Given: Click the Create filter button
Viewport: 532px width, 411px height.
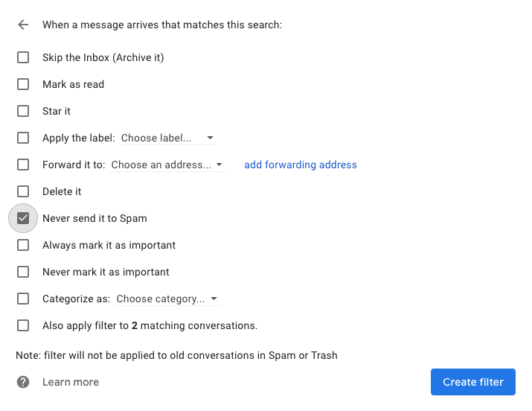Looking at the screenshot, I should tap(473, 382).
